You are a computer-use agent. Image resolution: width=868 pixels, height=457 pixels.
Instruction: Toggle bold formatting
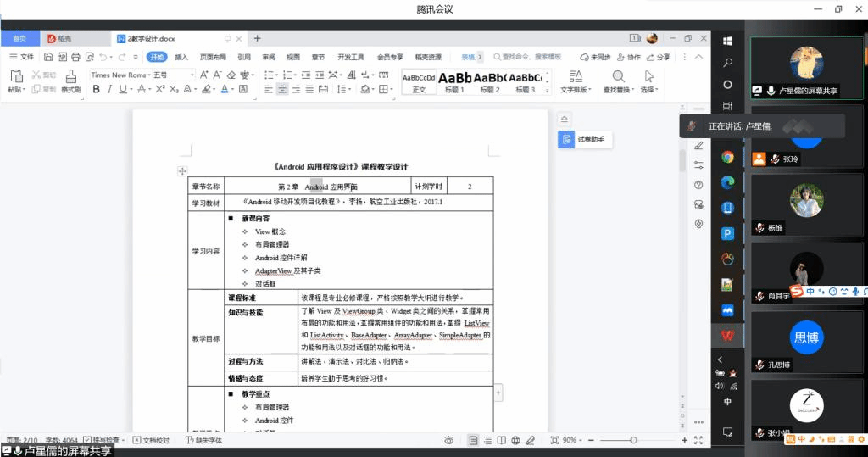(96, 89)
